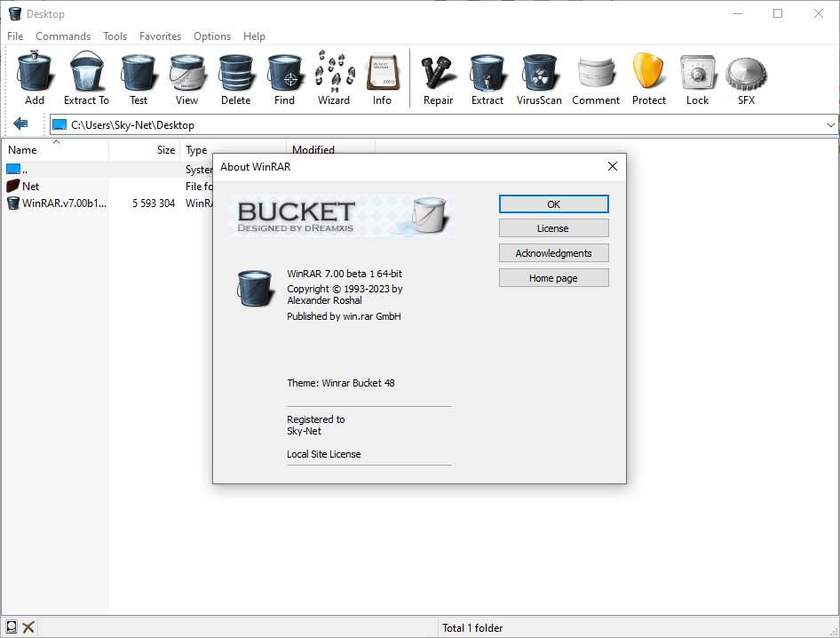Click the BUCKET designed by dreamxis banner

343,216
